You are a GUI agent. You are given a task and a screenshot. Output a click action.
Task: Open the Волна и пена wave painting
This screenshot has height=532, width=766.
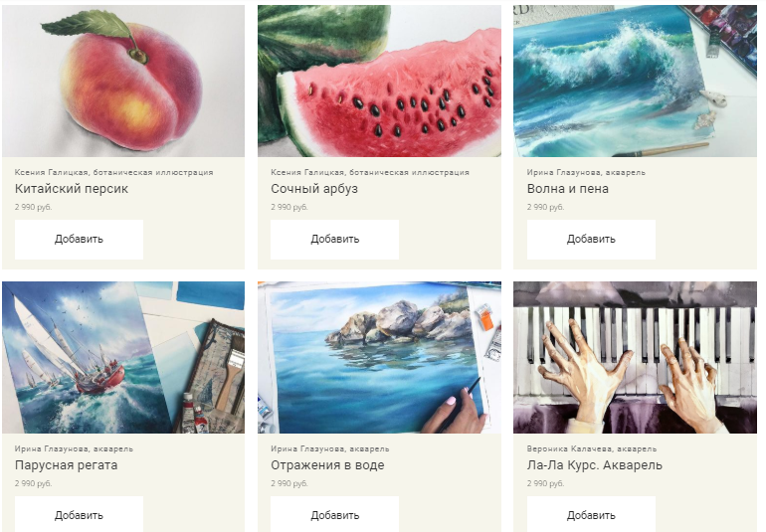coord(635,82)
